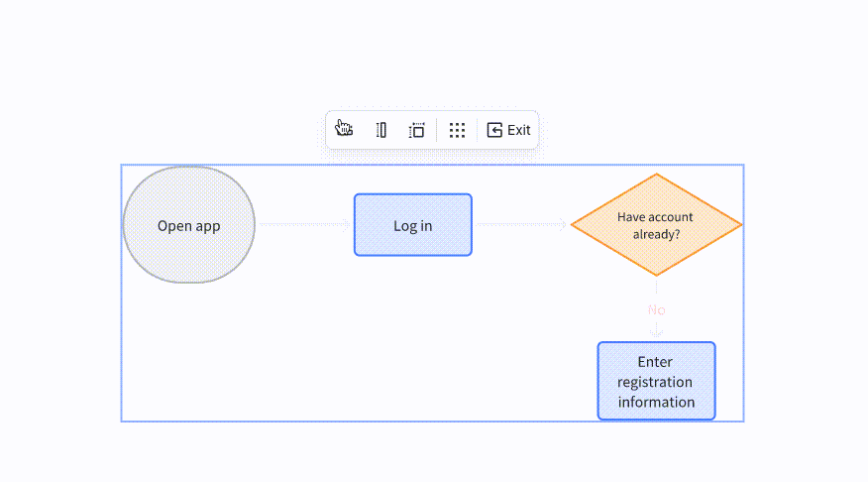Select the Enter registration information box
Viewport: 868px width, 482px height.
(x=657, y=381)
